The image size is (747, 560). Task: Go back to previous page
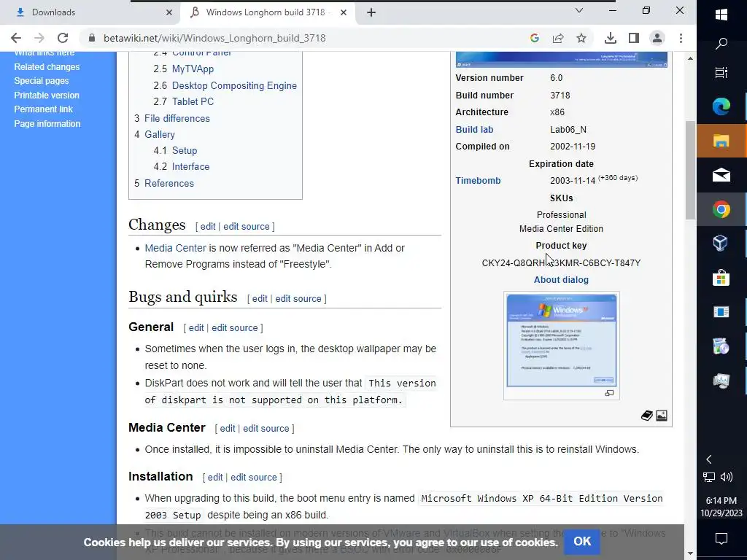point(16,38)
